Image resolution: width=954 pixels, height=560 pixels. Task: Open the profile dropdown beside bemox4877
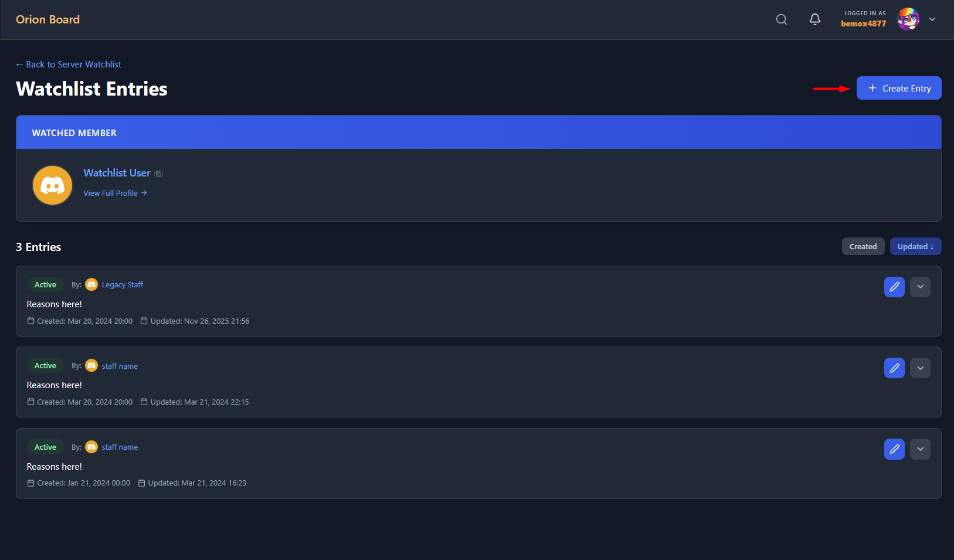point(932,19)
